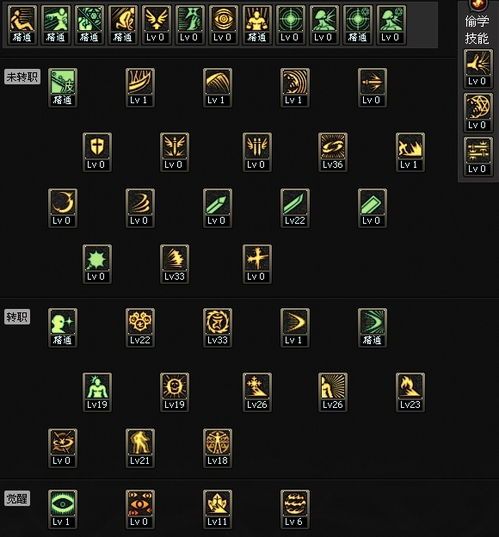Click the wavy flames skill at Lv 6

pyautogui.click(x=295, y=509)
